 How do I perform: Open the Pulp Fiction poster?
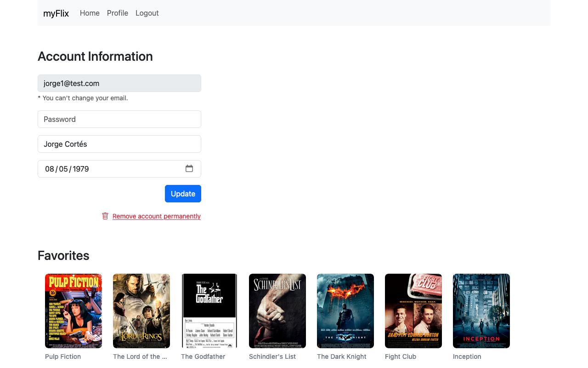[73, 311]
